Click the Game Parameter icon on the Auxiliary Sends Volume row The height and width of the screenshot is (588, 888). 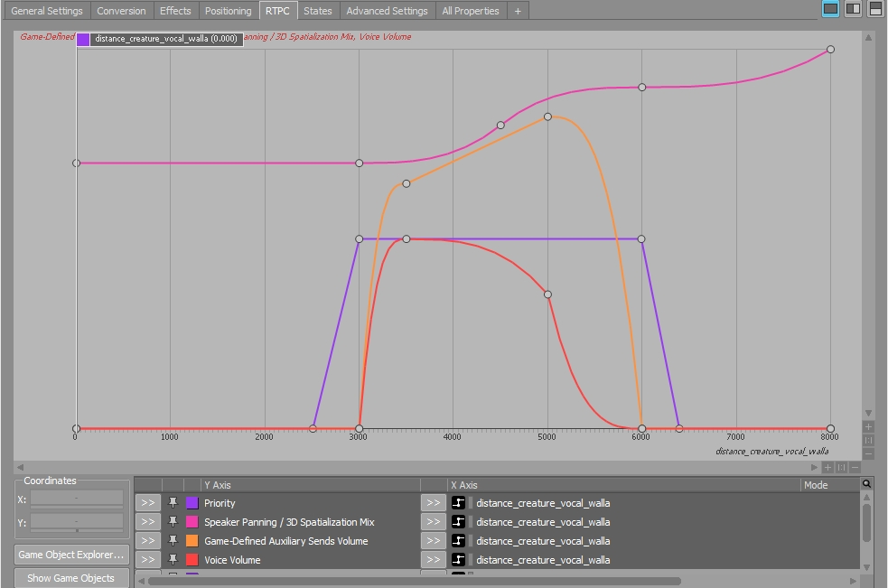[458, 540]
